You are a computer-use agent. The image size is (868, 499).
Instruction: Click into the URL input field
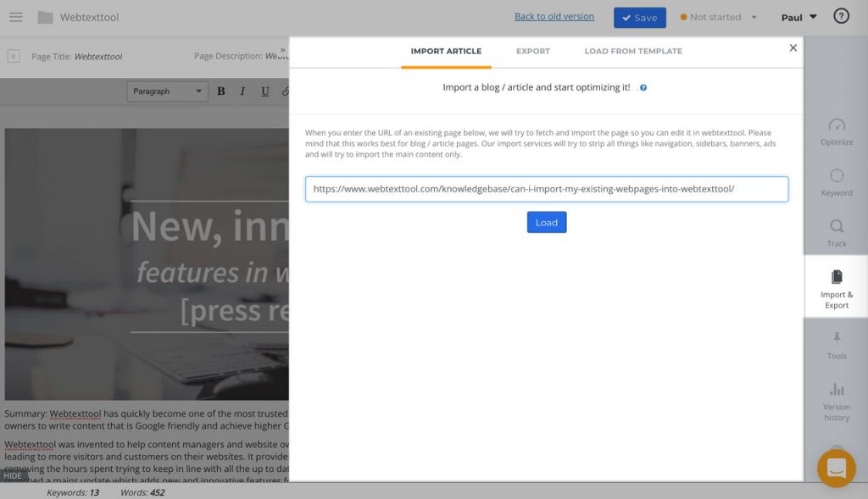[547, 189]
